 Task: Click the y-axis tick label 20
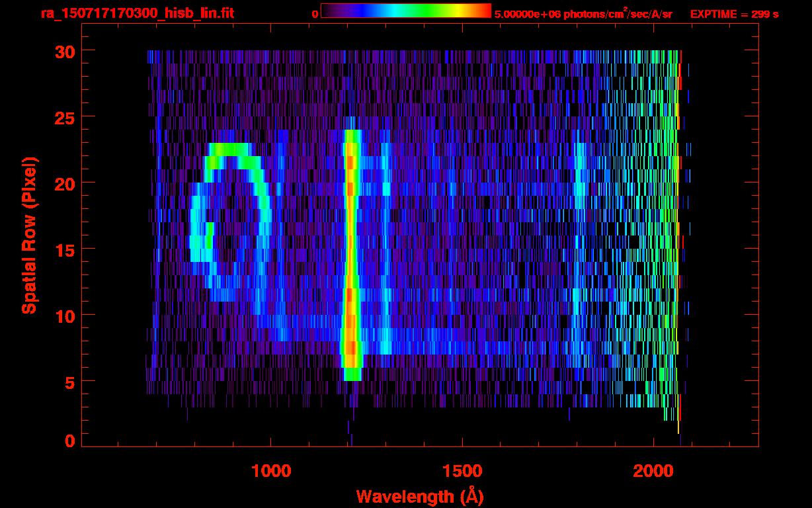(64, 183)
